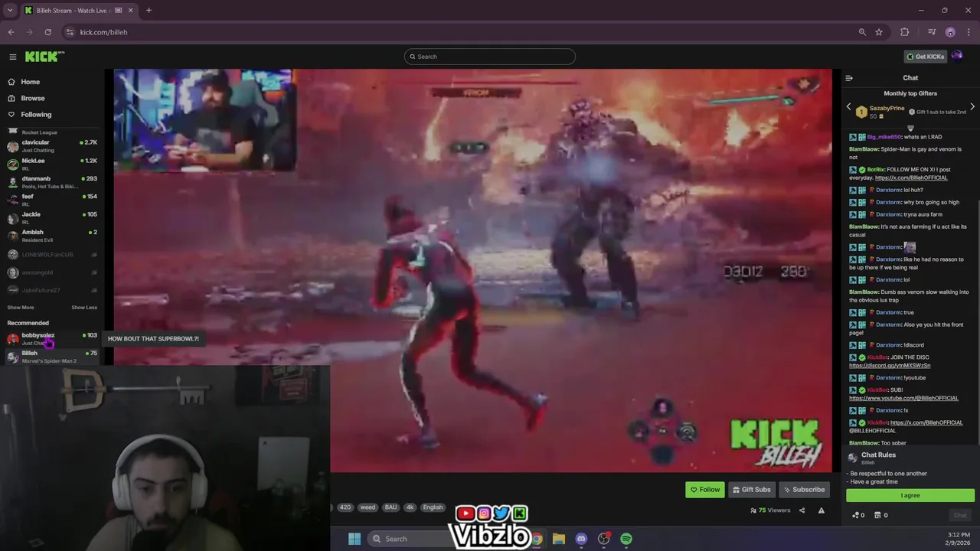Report the stream via warning icon
The image size is (980, 551).
[821, 510]
